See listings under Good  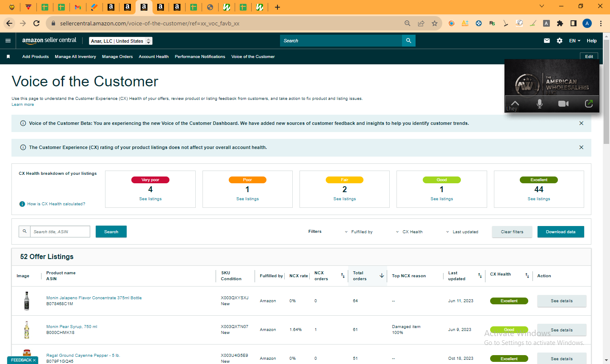(x=442, y=199)
